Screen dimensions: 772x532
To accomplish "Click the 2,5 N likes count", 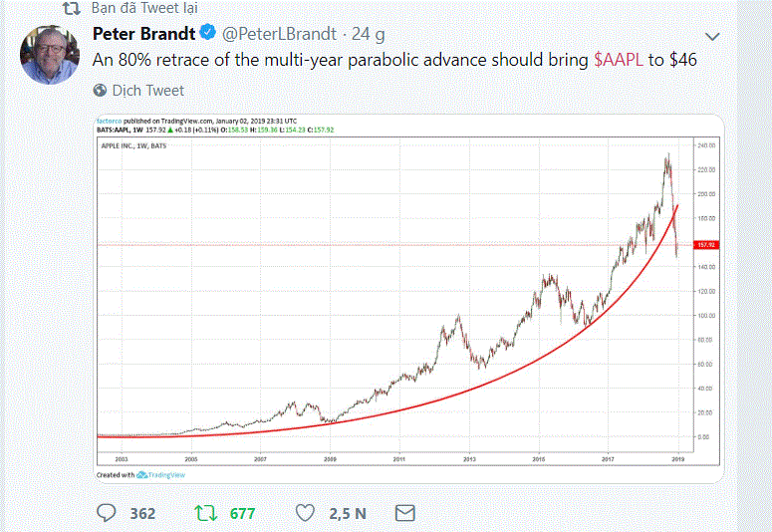I will pyautogui.click(x=346, y=513).
